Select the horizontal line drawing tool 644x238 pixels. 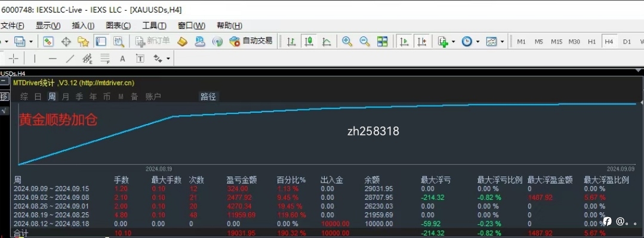(x=52, y=58)
